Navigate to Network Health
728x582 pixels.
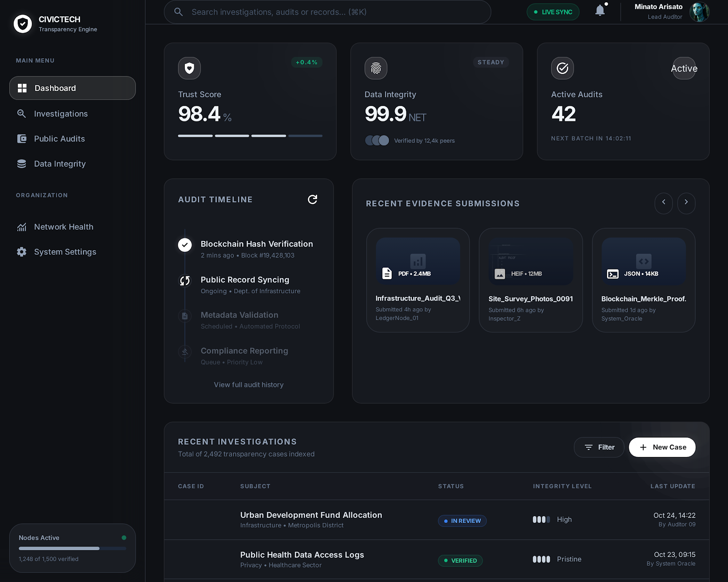point(72,227)
